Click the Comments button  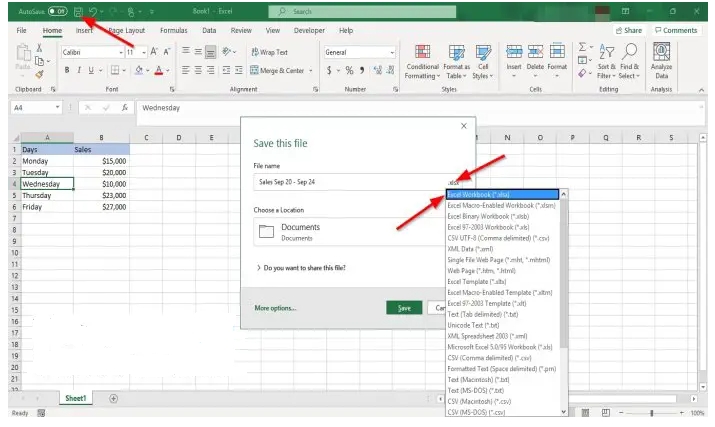676,31
